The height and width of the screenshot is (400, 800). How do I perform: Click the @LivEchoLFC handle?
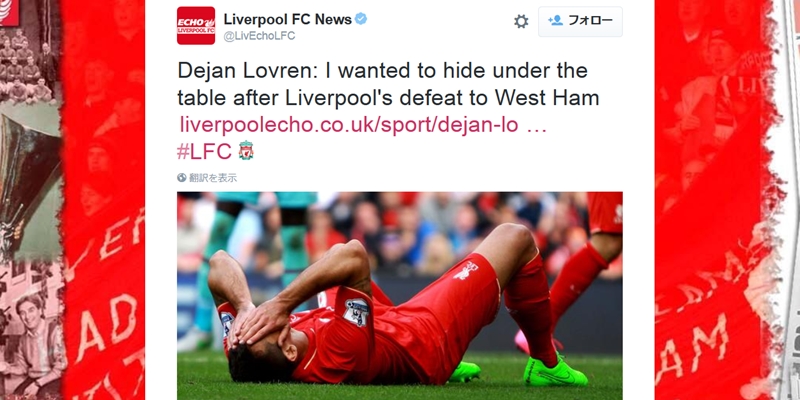[x=259, y=36]
